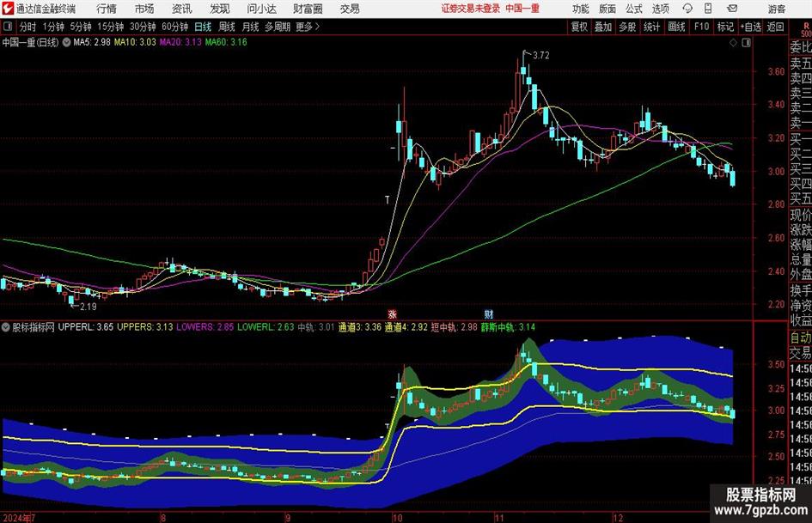The image size is (812, 523).
Task: Open the 行情 menu
Action: [107, 9]
